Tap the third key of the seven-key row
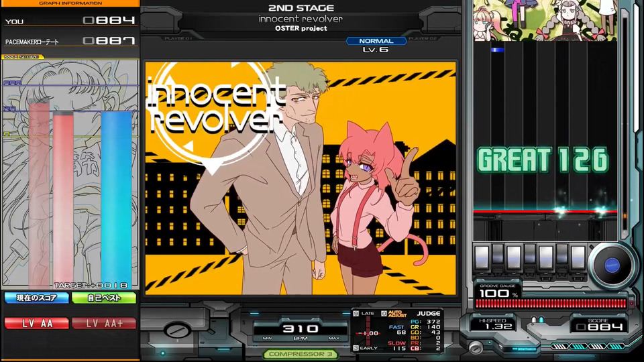 coord(514,257)
